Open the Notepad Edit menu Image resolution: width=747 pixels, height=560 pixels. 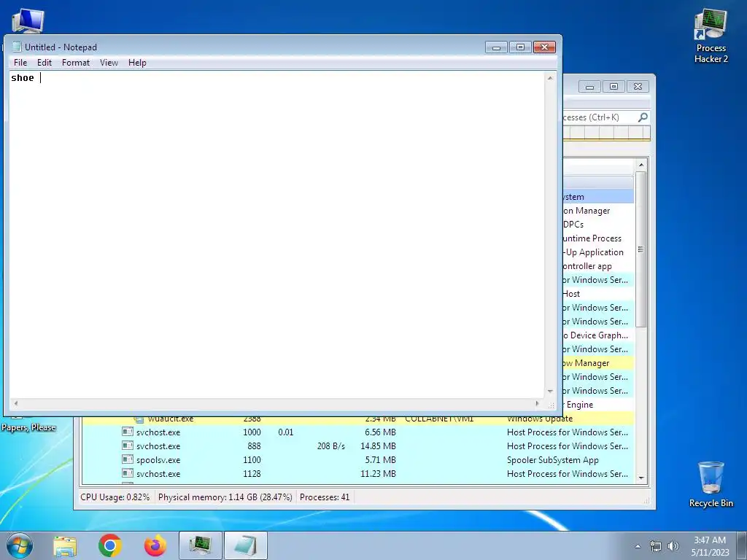(44, 63)
